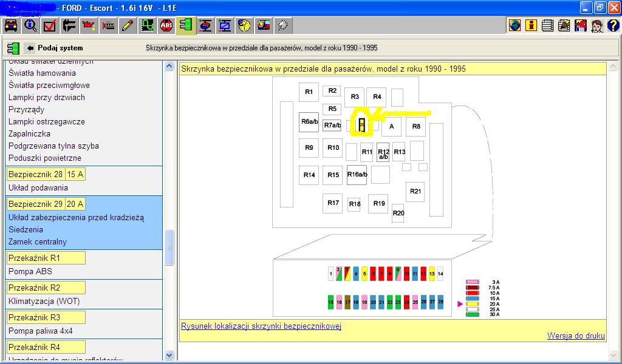
Task: Click yellow fuse 13 in the diagram
Action: tap(432, 274)
